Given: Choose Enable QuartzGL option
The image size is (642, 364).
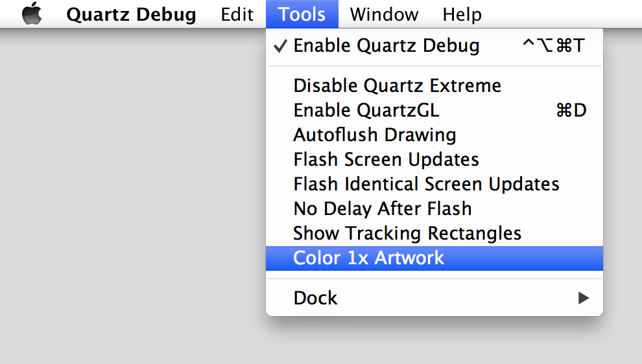Looking at the screenshot, I should (366, 111).
